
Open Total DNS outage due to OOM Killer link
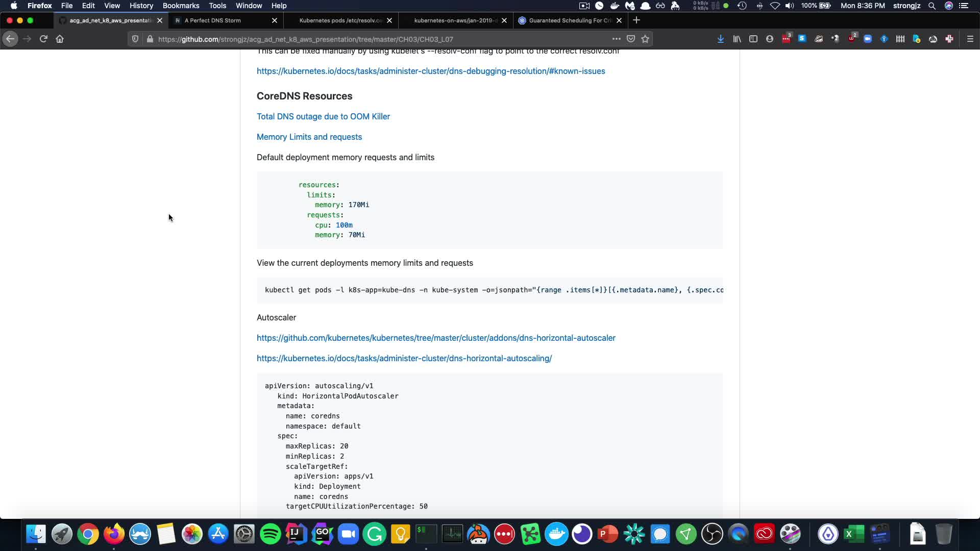323,116
